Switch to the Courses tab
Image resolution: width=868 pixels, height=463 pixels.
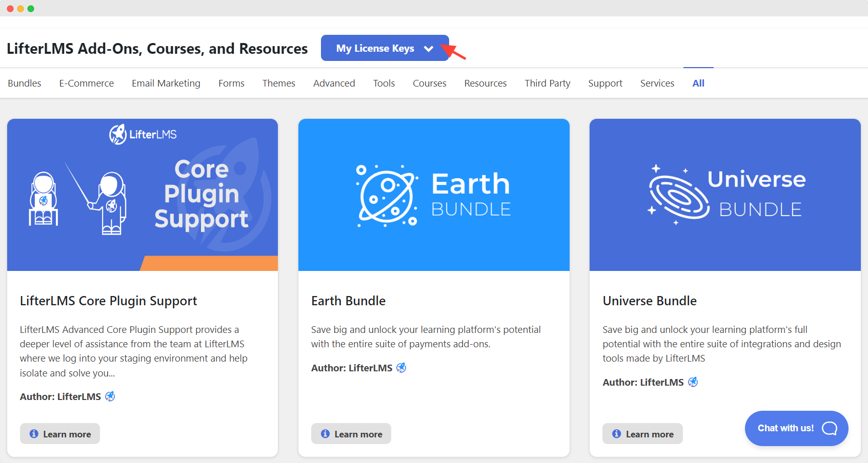[430, 83]
